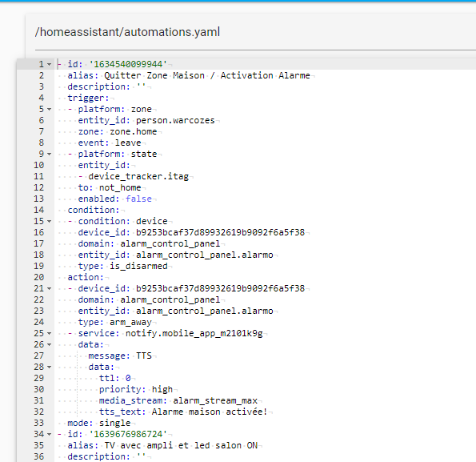Viewport: 476px width, 462px height.
Task: Select line number 13 in the gutter
Action: coord(39,199)
